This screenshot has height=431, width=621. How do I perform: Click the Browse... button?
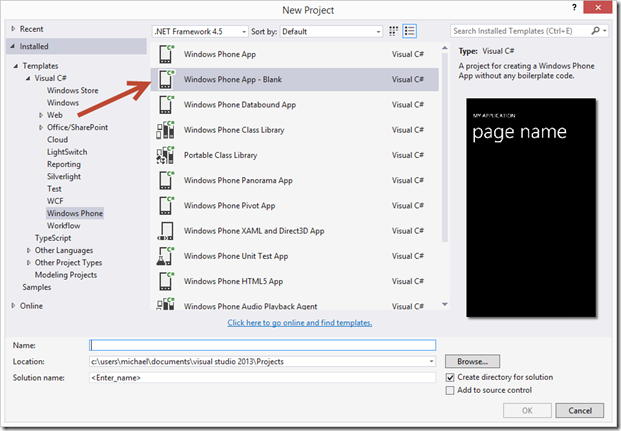click(472, 361)
